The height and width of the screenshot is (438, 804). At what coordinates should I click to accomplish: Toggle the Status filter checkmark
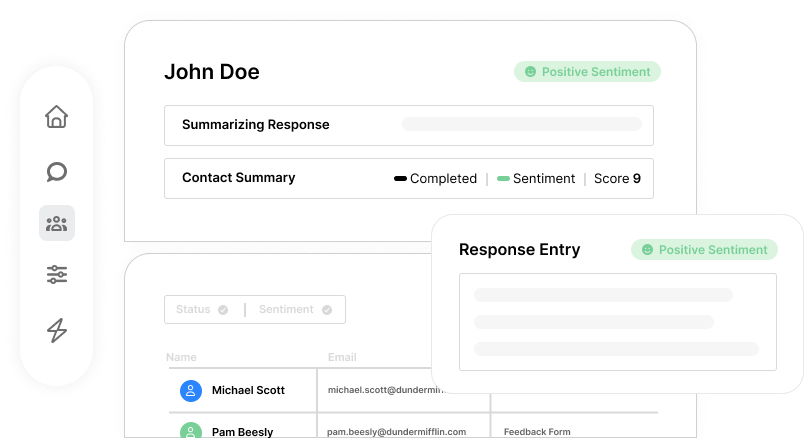tap(223, 310)
